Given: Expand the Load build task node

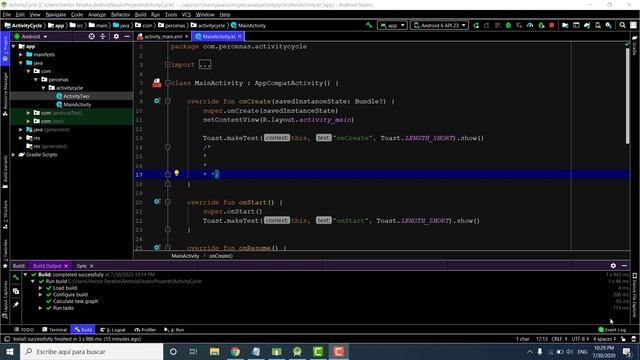Looking at the screenshot, I should (x=40, y=288).
